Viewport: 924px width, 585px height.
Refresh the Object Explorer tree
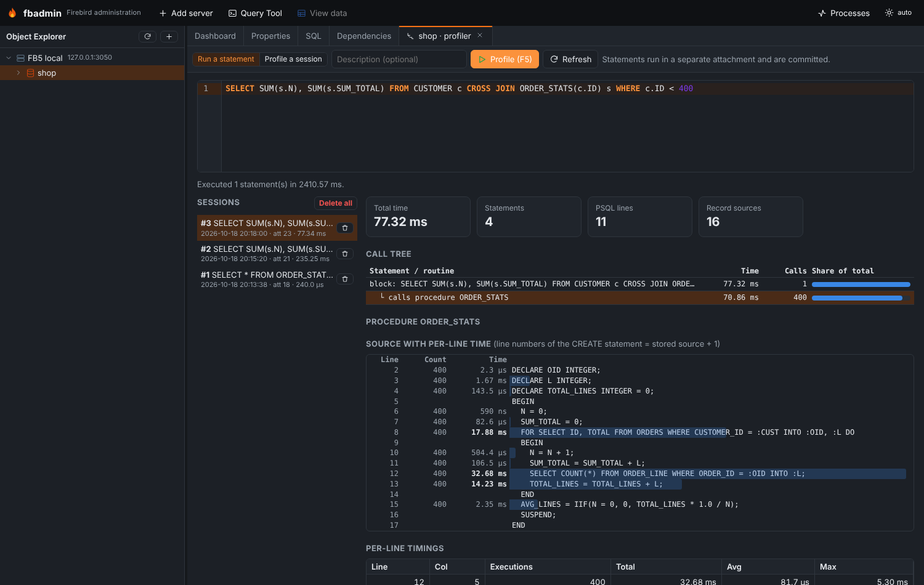[x=147, y=36]
